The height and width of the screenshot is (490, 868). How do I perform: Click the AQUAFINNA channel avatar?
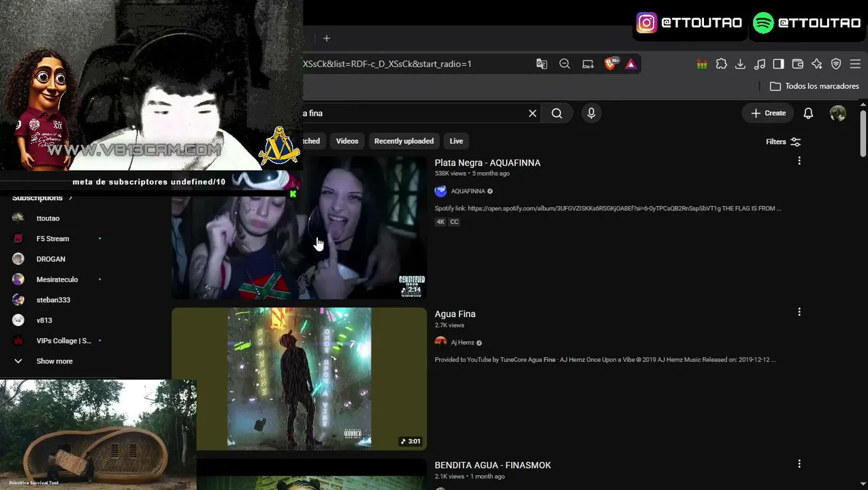tap(440, 191)
